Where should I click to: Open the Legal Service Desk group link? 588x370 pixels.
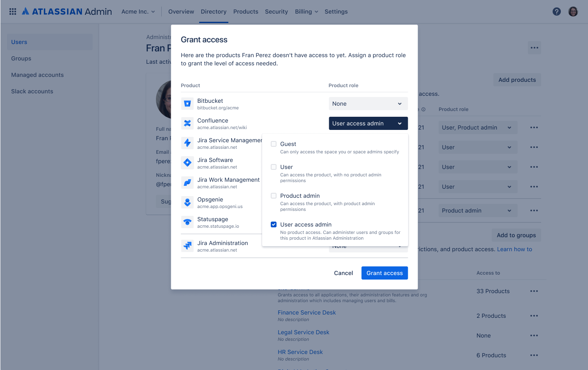coord(303,332)
